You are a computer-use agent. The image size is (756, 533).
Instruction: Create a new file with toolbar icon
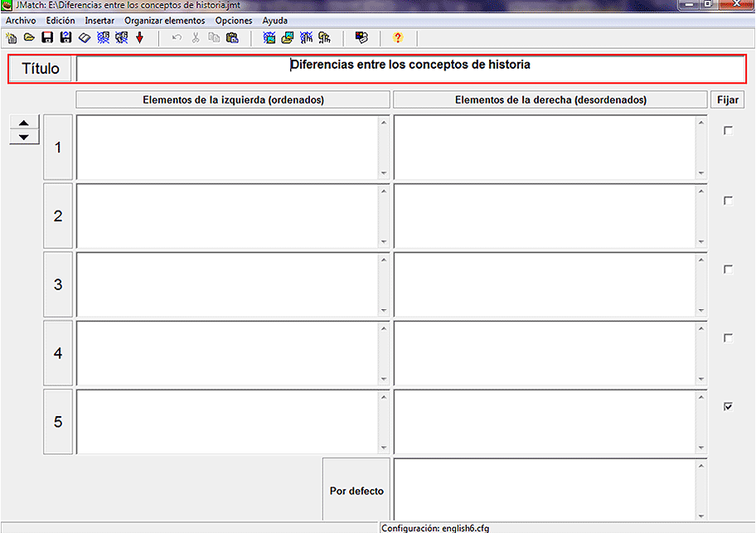click(11, 37)
